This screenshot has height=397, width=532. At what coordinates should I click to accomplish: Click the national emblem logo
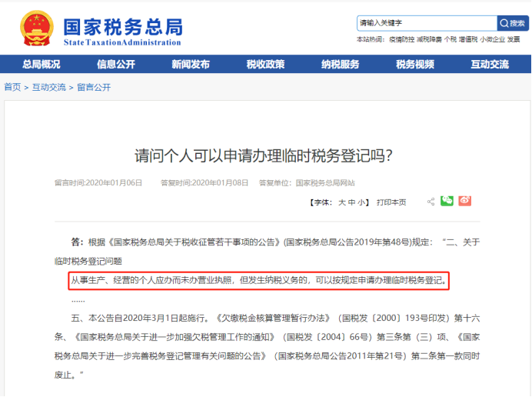coord(37,28)
